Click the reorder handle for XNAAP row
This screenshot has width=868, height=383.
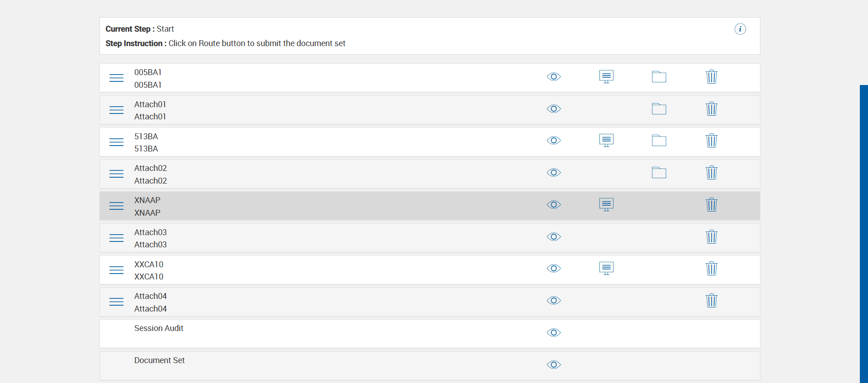pos(116,206)
